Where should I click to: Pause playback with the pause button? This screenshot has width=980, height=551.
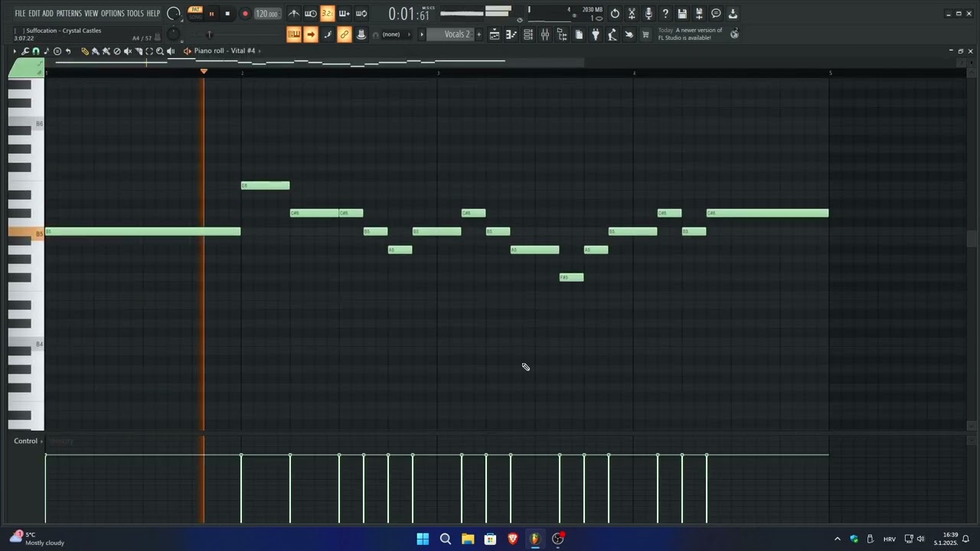[211, 14]
